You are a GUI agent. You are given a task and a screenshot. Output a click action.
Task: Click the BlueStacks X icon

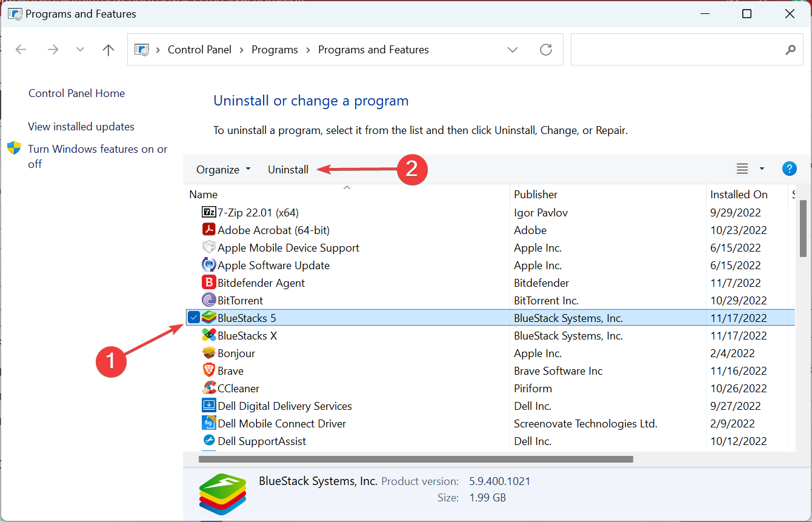coord(208,335)
